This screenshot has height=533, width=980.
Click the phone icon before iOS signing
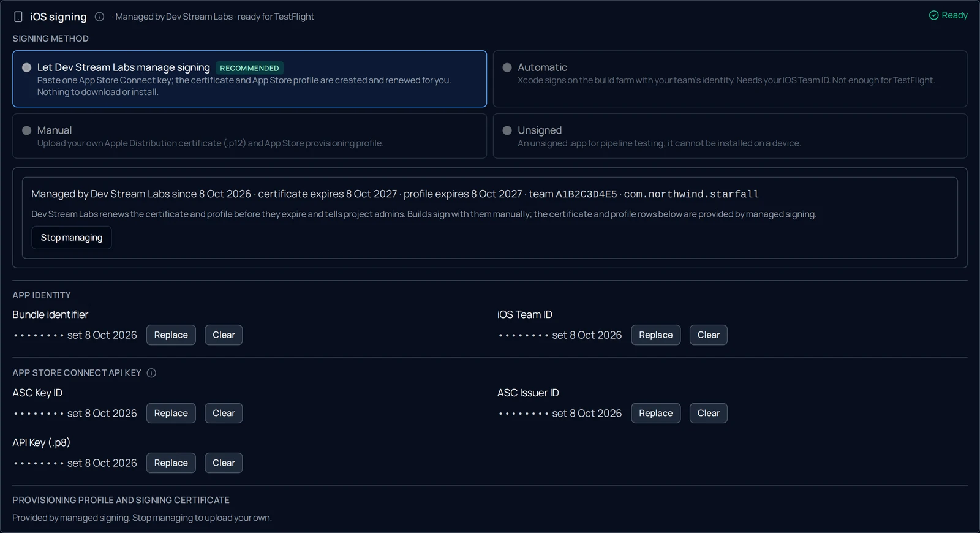tap(18, 17)
